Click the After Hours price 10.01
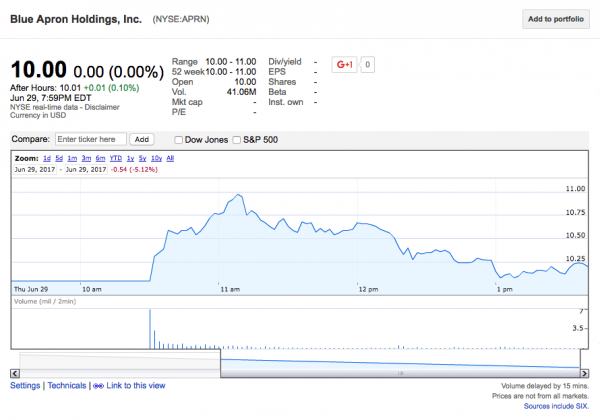This screenshot has width=600, height=420. tap(70, 88)
